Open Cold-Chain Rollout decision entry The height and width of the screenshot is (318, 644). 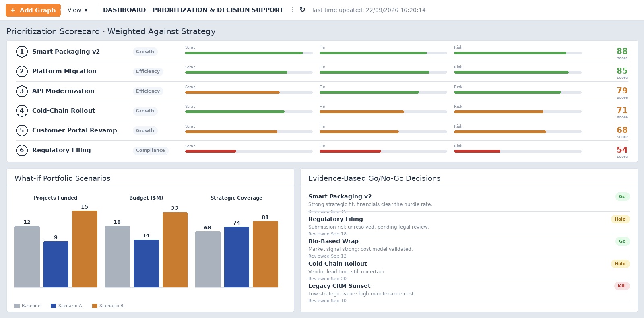[469, 268]
